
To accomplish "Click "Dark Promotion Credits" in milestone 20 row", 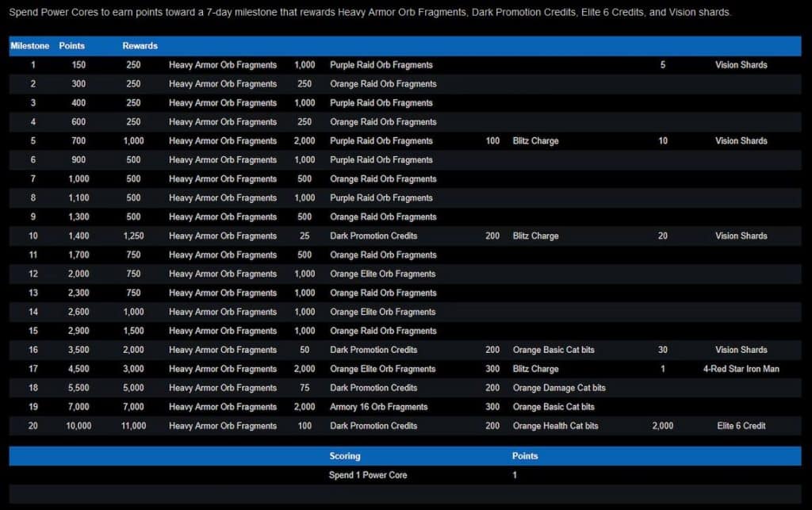I will tap(373, 426).
